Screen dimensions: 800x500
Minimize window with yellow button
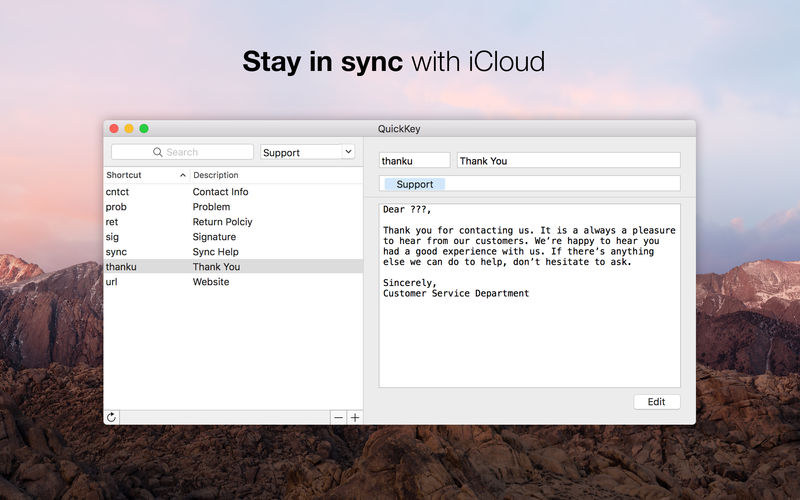click(x=129, y=129)
